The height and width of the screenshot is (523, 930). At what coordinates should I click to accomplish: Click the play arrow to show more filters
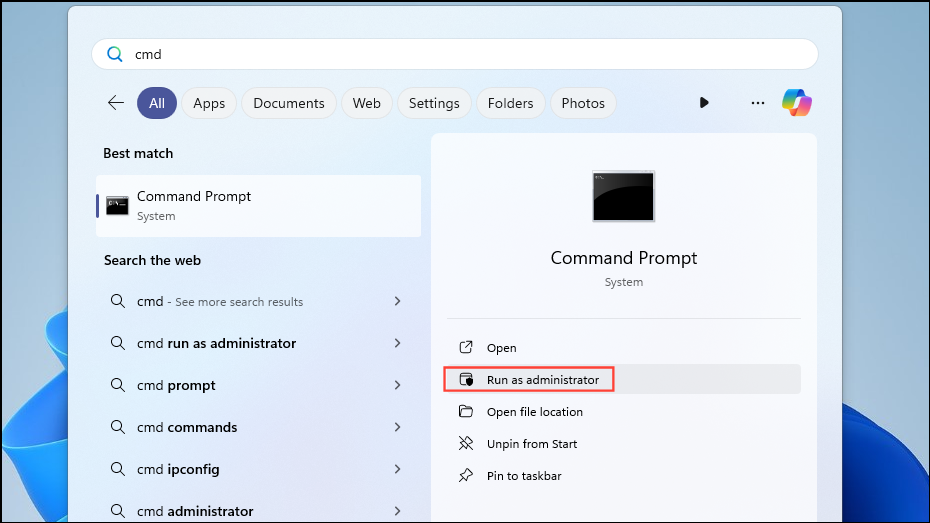coord(703,103)
